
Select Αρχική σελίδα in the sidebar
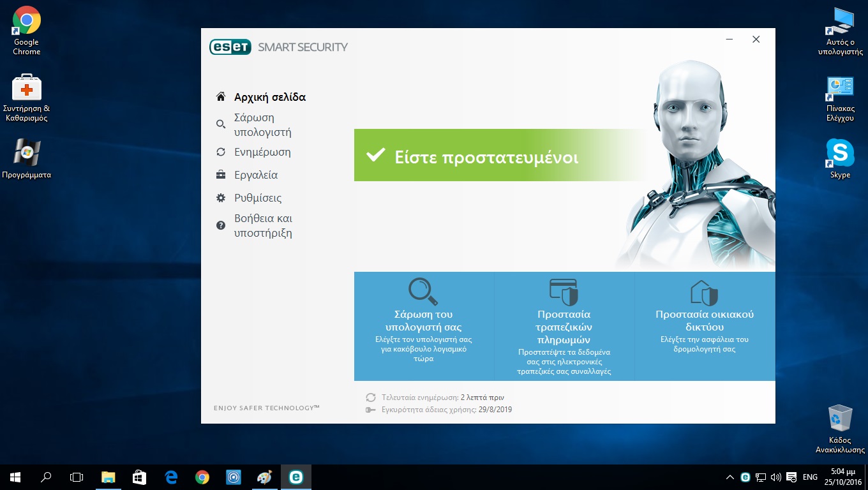click(269, 97)
